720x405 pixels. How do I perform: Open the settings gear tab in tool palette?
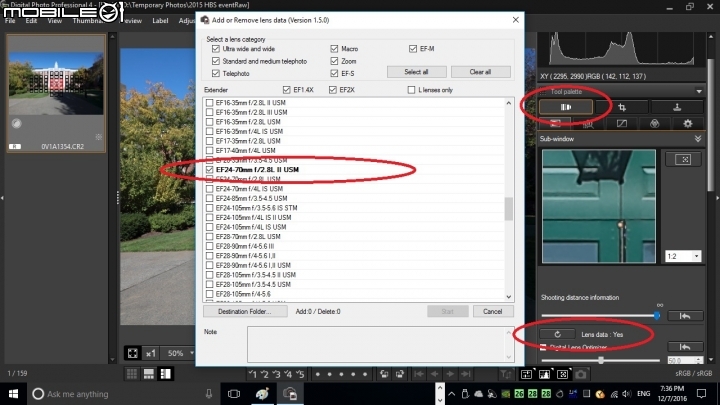point(687,124)
